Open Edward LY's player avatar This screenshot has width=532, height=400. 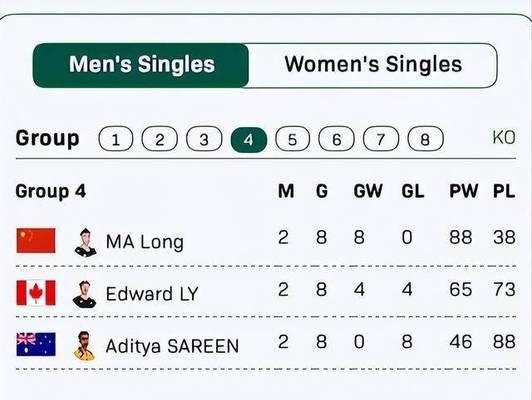coord(84,294)
